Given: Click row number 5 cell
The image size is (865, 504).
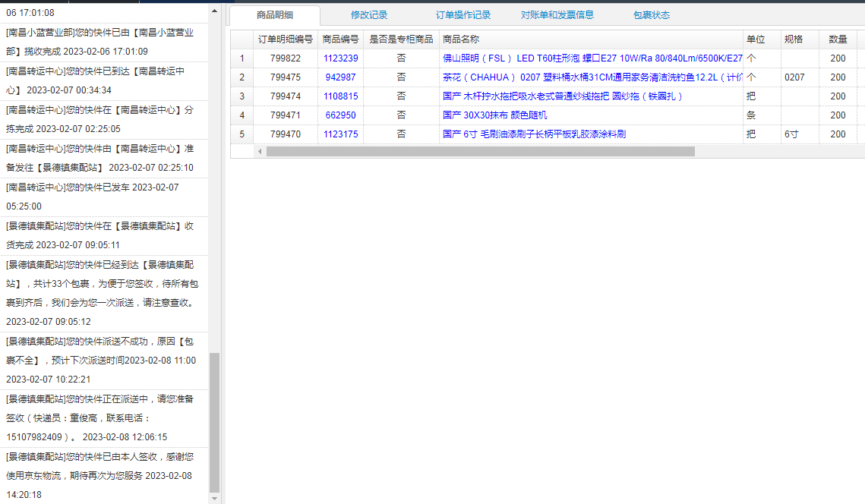Looking at the screenshot, I should coord(242,134).
